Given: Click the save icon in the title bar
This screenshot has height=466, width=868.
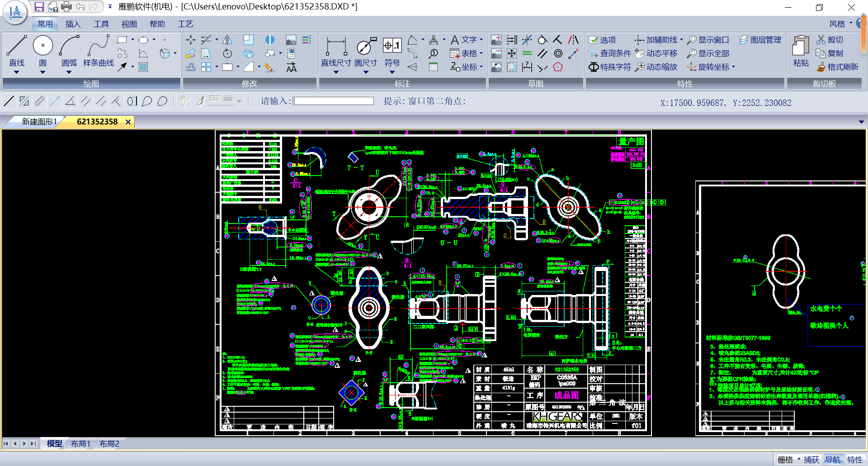Looking at the screenshot, I should pos(39,7).
